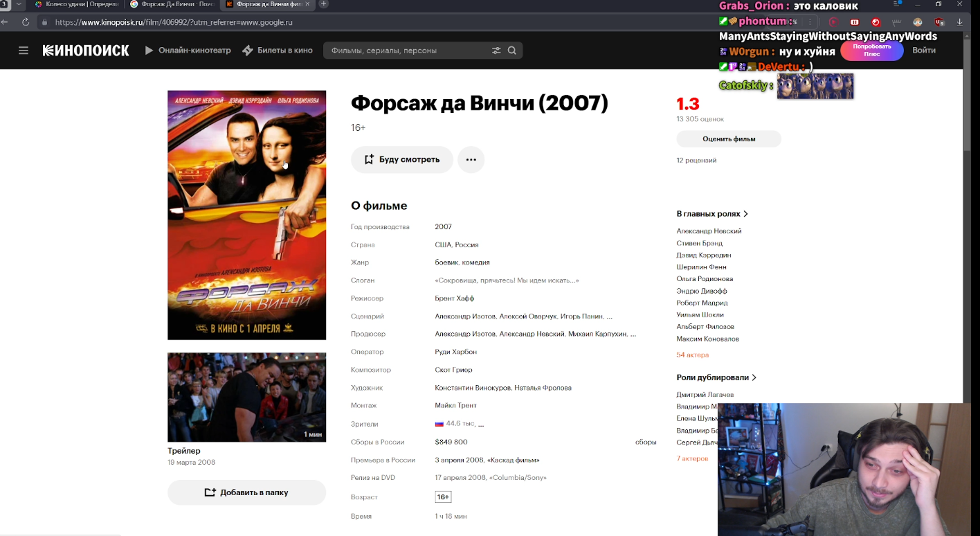980x536 pixels.
Task: Expand the Роли дублировали chevron
Action: pos(754,377)
